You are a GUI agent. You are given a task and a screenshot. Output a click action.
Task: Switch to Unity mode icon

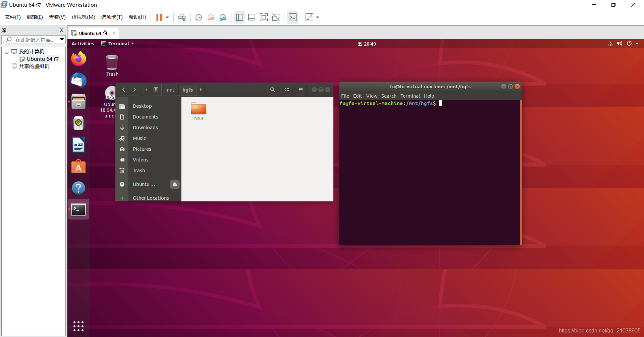276,17
